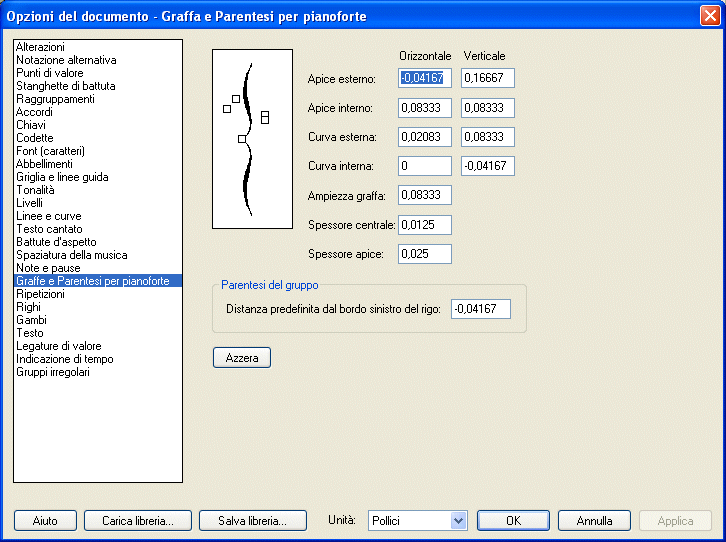Open help with Aiuto button
The width and height of the screenshot is (726, 542).
coord(45,521)
